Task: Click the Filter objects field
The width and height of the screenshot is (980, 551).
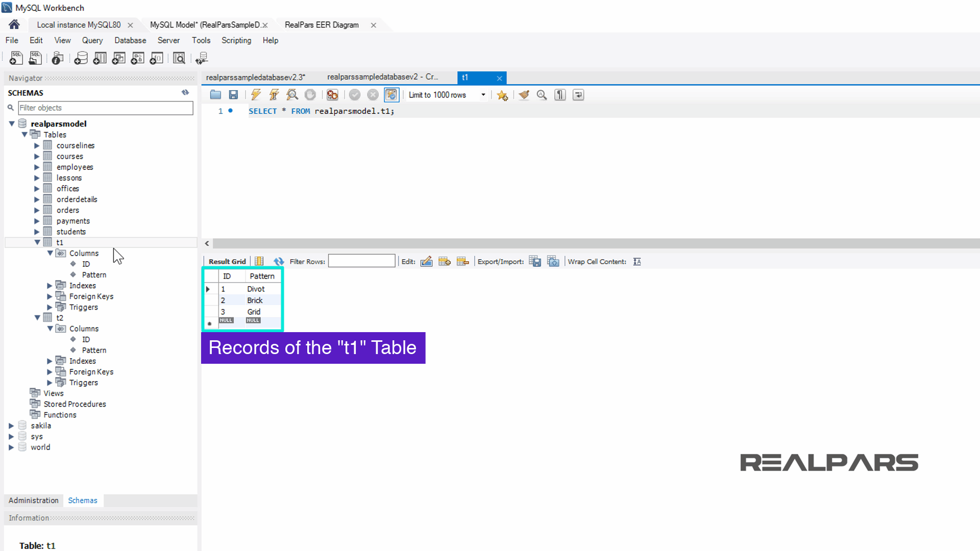Action: [x=106, y=108]
